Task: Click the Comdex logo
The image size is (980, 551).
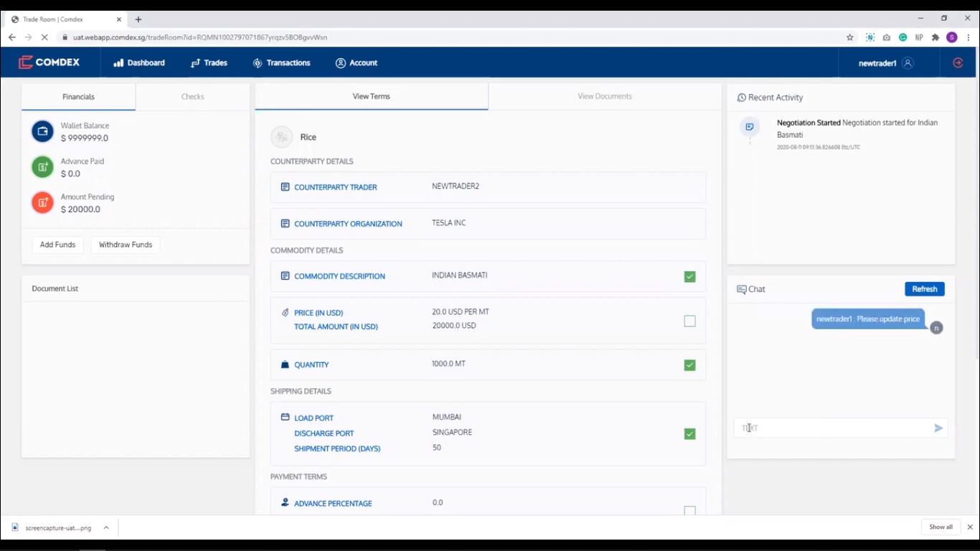Action: point(49,62)
